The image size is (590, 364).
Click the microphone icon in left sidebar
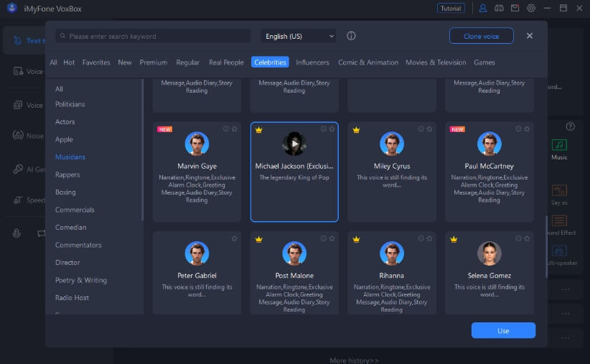pyautogui.click(x=17, y=233)
